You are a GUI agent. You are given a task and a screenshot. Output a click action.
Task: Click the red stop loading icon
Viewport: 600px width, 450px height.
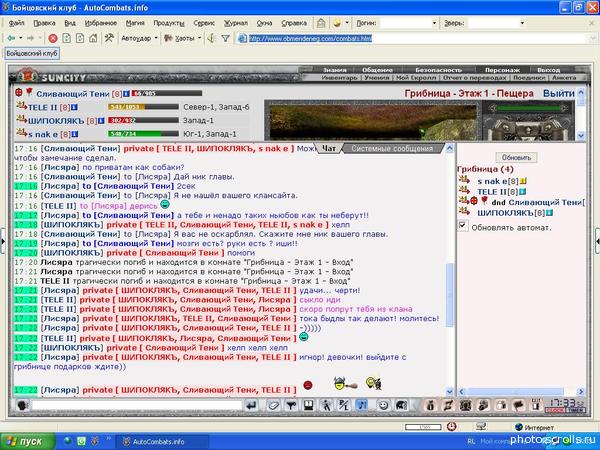tap(53, 38)
